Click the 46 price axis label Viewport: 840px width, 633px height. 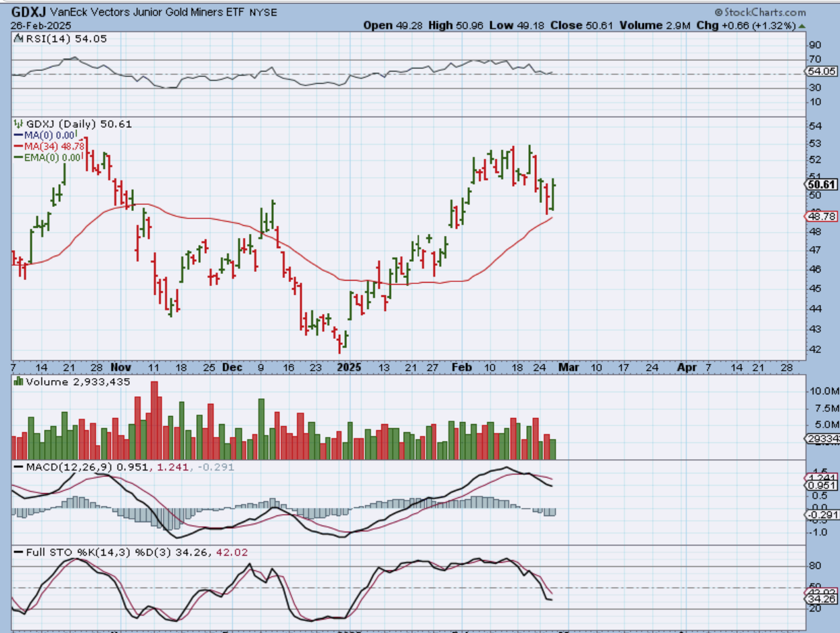815,269
